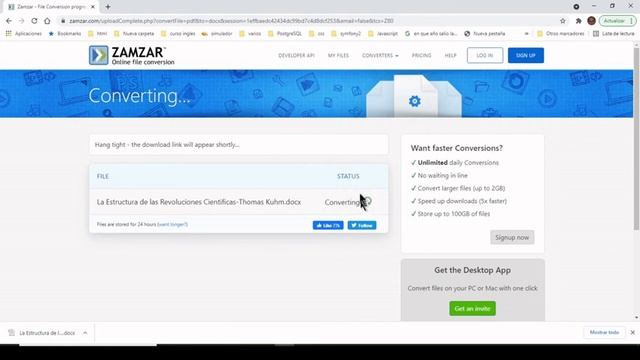Screen dimensions: 640x360
Task: Click the browser back arrow
Action: tap(9, 21)
